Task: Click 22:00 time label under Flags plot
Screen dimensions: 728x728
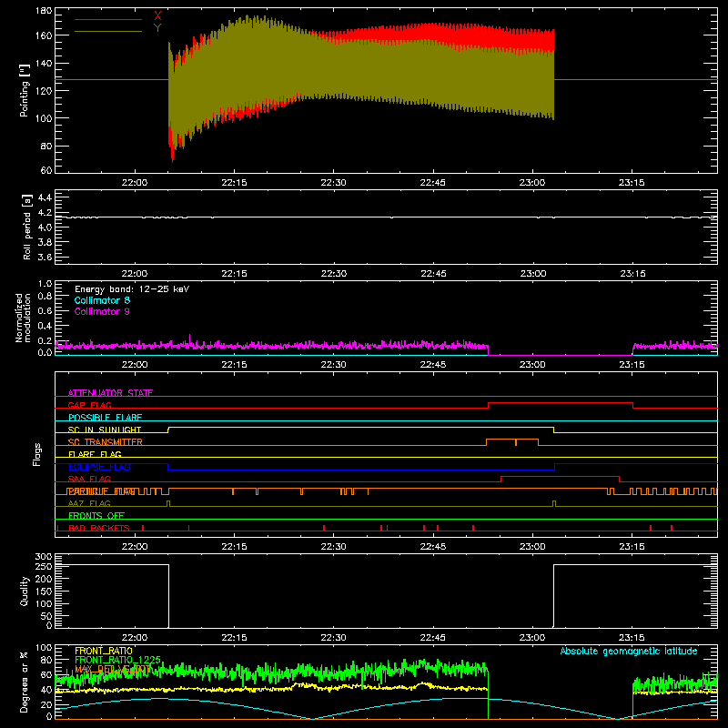Action: 135,547
